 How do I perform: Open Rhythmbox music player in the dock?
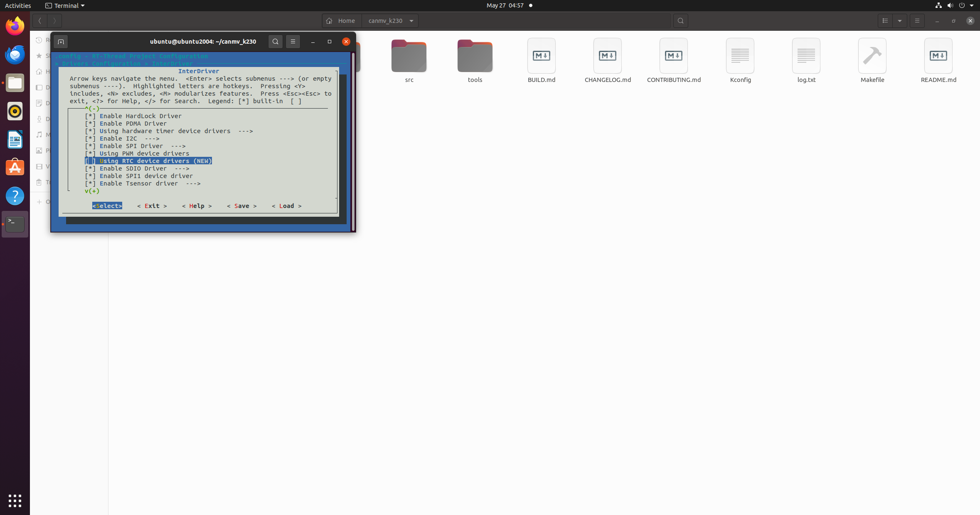click(x=15, y=111)
